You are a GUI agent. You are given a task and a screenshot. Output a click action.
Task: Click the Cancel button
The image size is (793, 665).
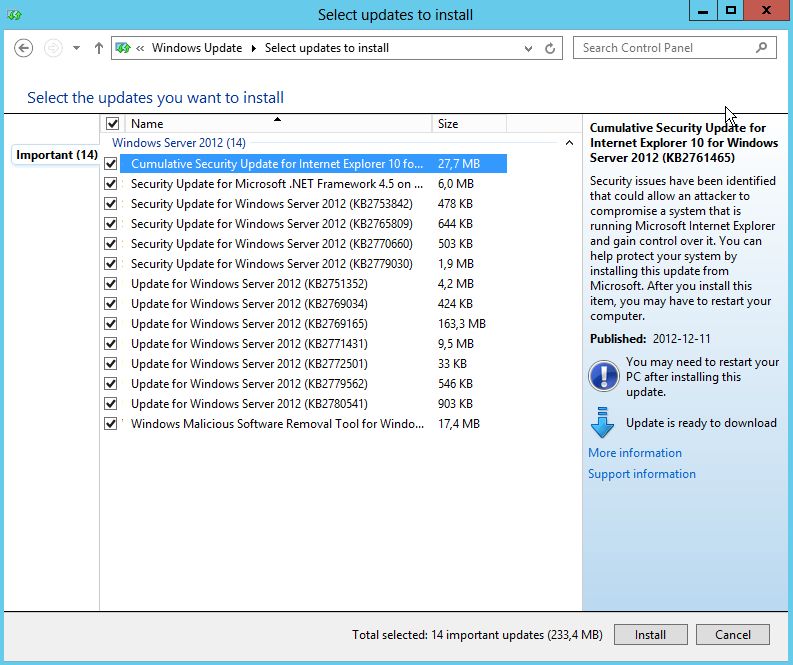coord(733,635)
